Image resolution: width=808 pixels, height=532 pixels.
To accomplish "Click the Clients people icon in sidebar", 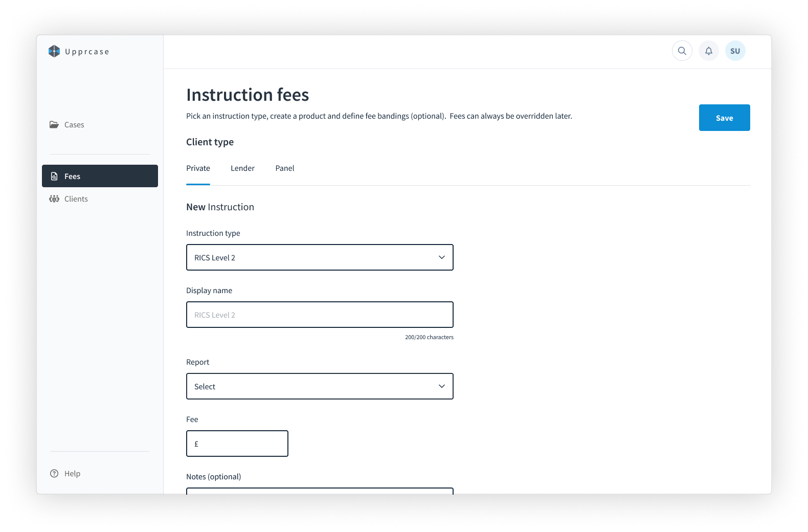I will point(54,198).
